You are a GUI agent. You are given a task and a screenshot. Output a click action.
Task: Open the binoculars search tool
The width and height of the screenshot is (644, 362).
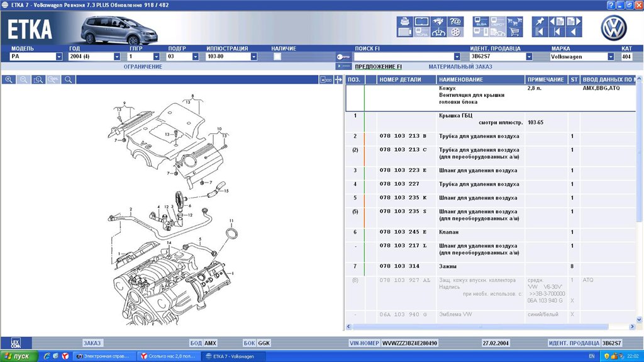coord(438,21)
